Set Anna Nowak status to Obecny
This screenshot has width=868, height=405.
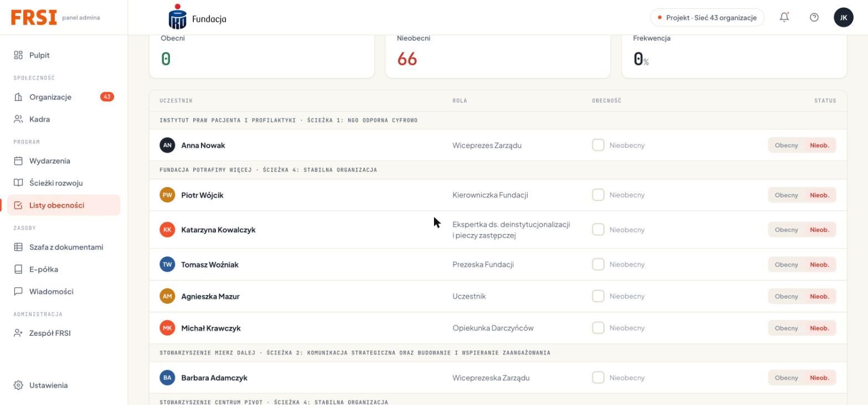[x=786, y=146]
